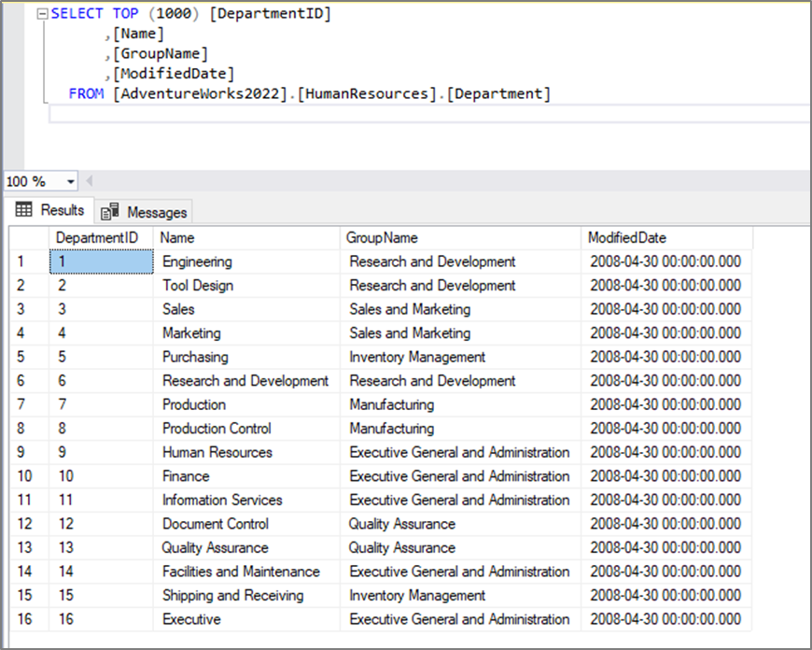Click Inventory Management in the Purchasing row
Screen dimensions: 812x650
pos(460,357)
